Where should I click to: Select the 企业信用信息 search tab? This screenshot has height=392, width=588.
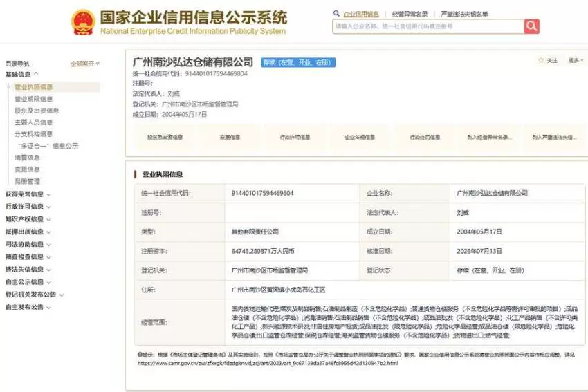click(x=361, y=14)
